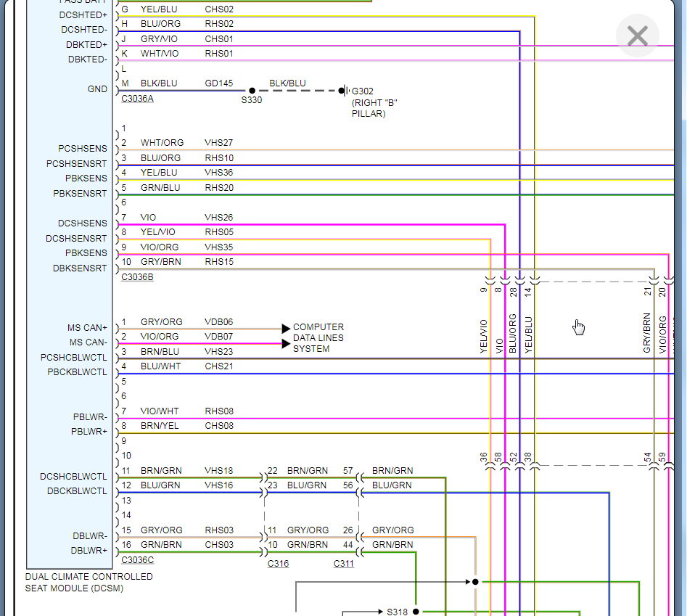Screen dimensions: 687x616
Task: Click the S330 splice dot
Action: (x=252, y=91)
